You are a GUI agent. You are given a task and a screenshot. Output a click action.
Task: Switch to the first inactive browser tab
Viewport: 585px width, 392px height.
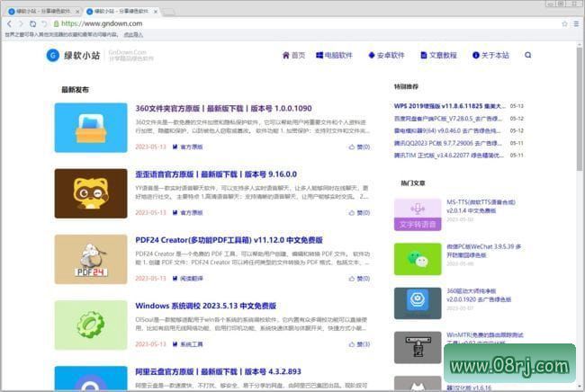pyautogui.click(x=42, y=12)
